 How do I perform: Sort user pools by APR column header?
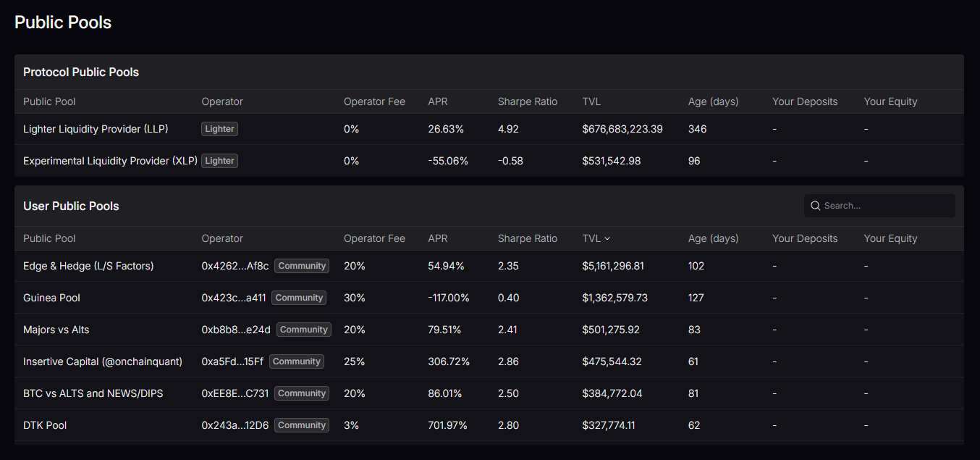(x=438, y=238)
